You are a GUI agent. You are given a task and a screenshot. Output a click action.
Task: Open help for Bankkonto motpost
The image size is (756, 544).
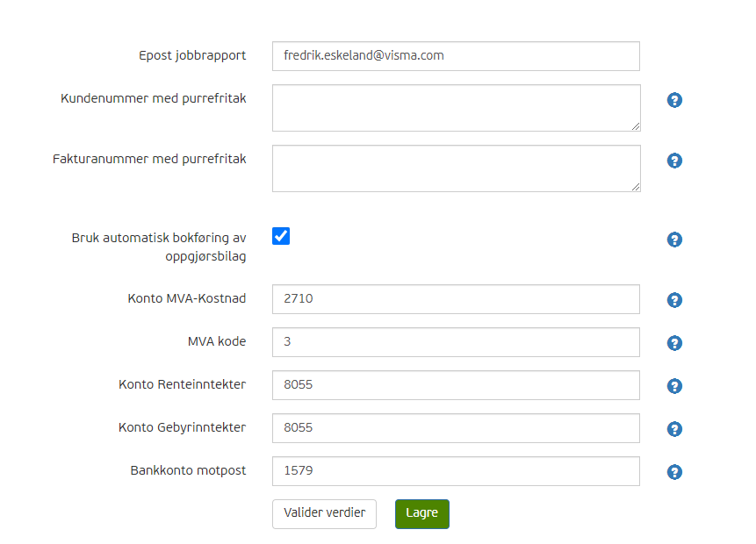pos(674,471)
